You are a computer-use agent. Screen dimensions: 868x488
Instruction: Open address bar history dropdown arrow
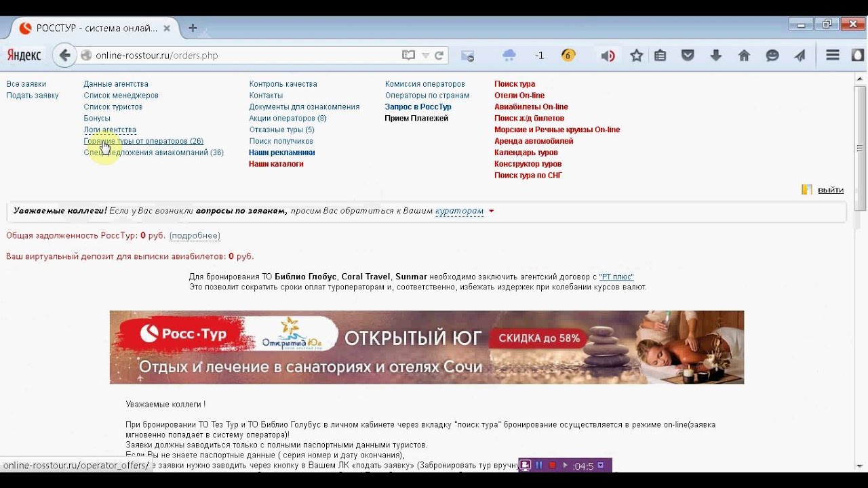tap(425, 56)
